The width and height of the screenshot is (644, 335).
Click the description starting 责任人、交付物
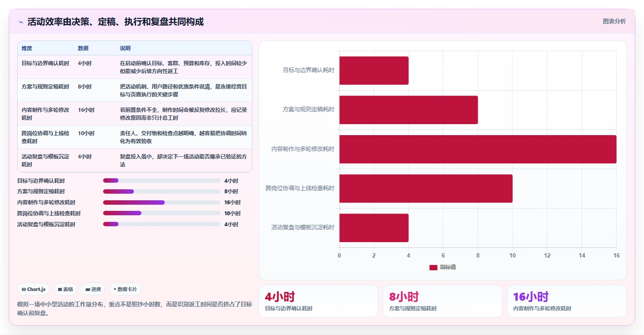[183, 137]
